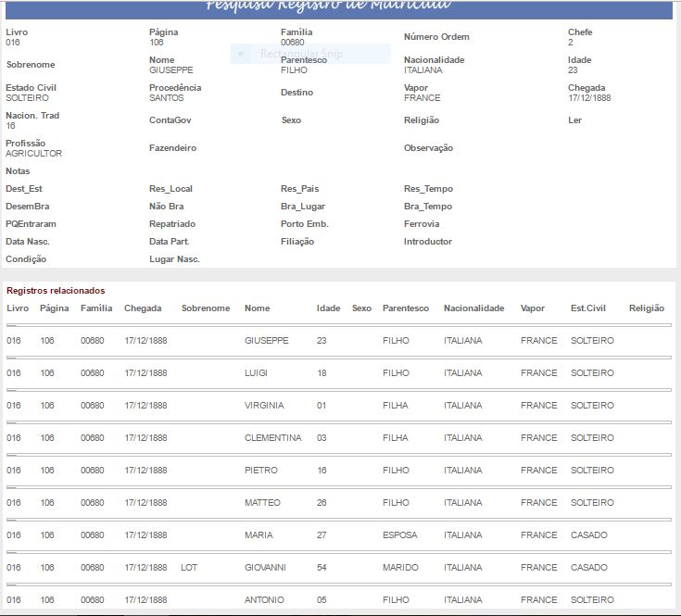Click the Nacionalidade column header

point(473,308)
